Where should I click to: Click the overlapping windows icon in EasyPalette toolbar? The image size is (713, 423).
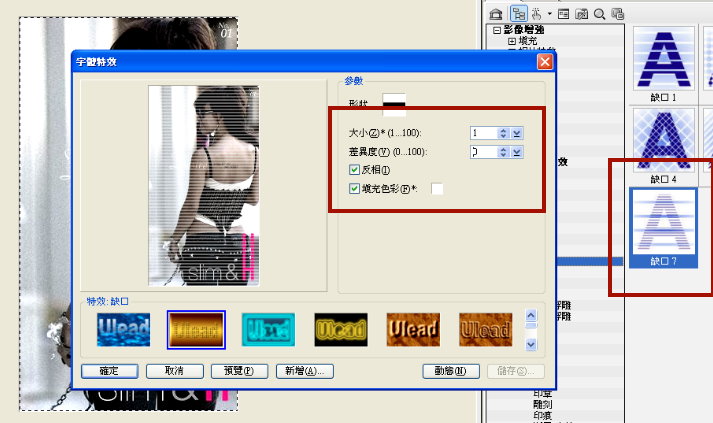(x=618, y=14)
